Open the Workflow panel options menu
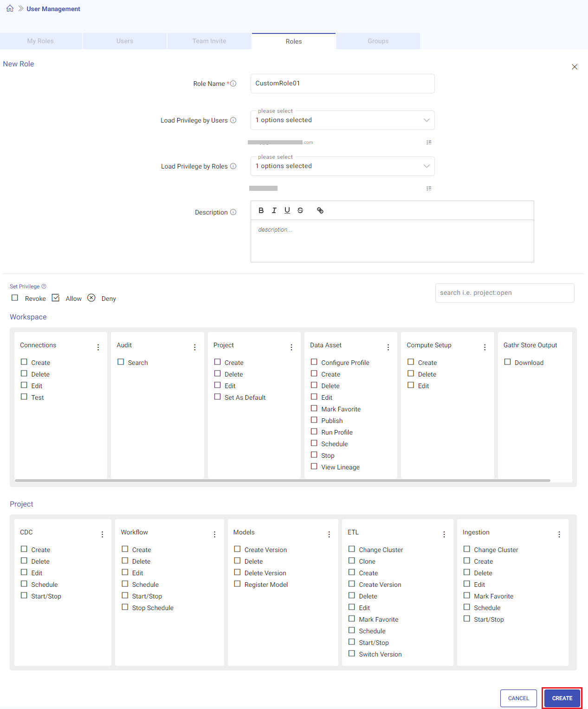Image resolution: width=588 pixels, height=709 pixels. pyautogui.click(x=214, y=534)
